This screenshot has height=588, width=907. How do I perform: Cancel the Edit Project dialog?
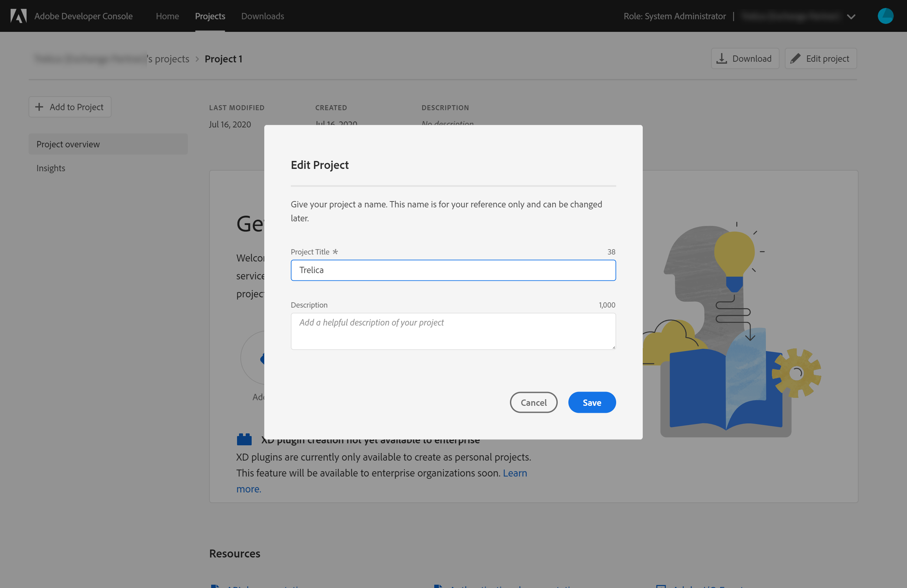(x=534, y=402)
